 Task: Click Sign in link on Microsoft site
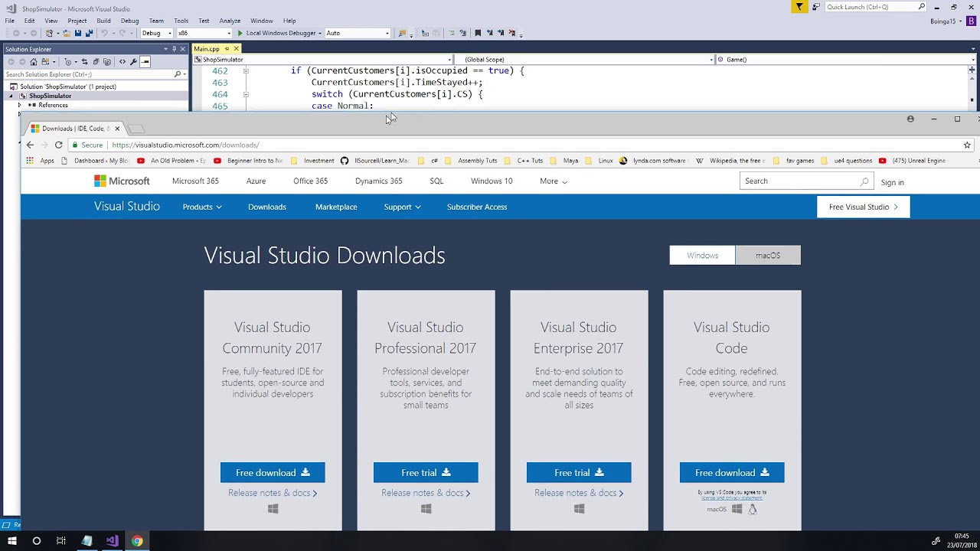pyautogui.click(x=892, y=182)
